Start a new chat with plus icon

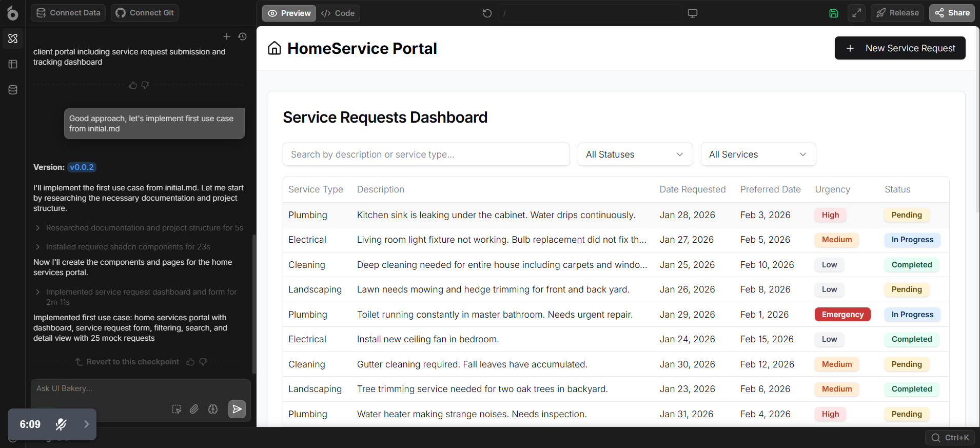coord(227,36)
